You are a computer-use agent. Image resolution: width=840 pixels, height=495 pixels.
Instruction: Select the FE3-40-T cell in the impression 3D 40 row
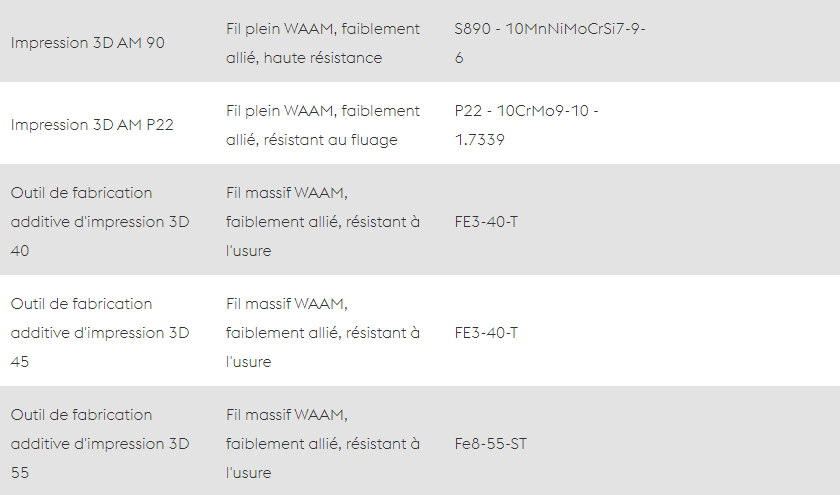(486, 222)
